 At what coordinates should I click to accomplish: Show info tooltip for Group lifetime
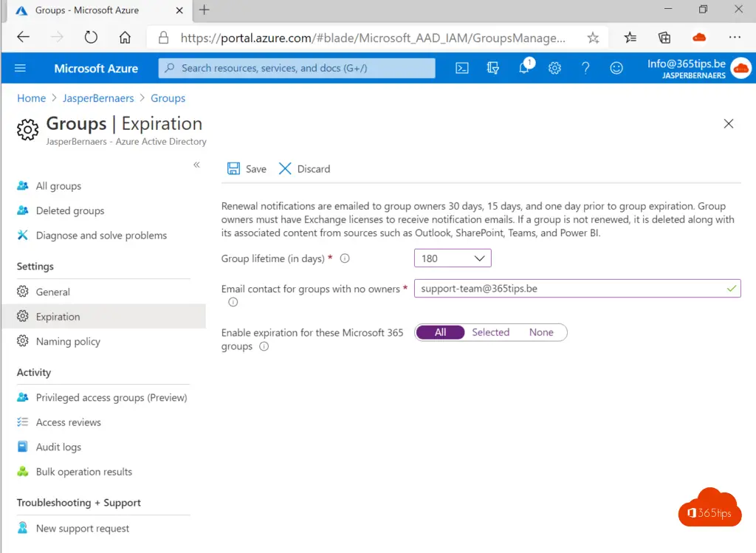pos(345,258)
